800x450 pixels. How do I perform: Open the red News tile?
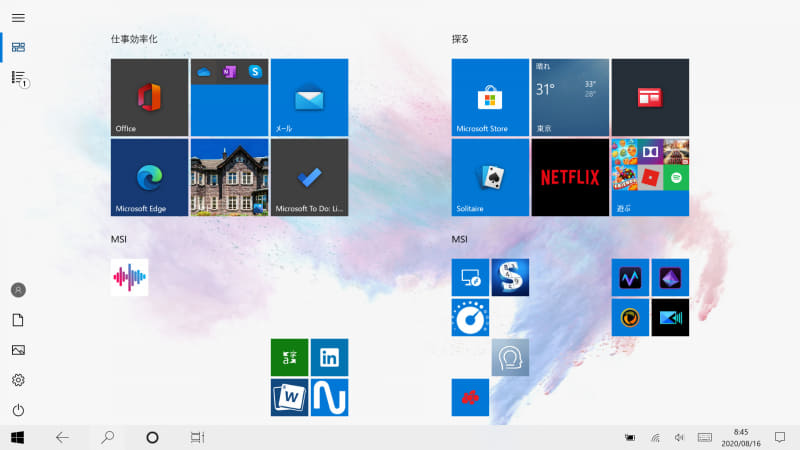[x=650, y=97]
